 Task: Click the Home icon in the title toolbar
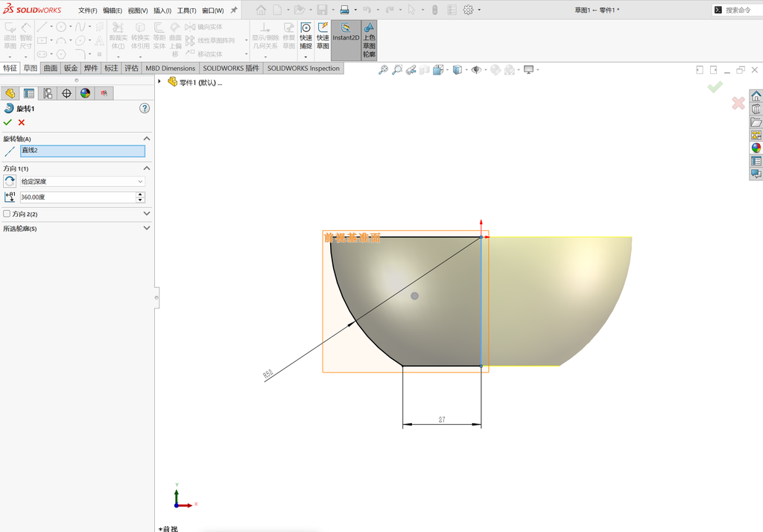pos(262,10)
